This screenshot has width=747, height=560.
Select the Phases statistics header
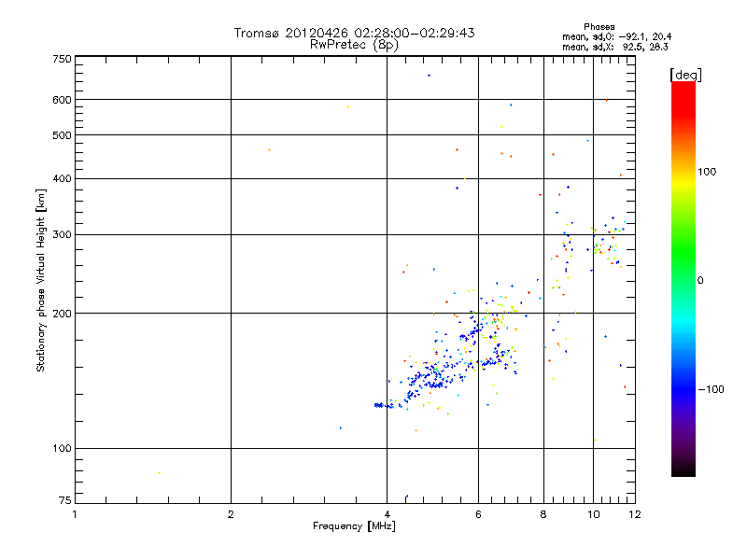pyautogui.click(x=599, y=27)
